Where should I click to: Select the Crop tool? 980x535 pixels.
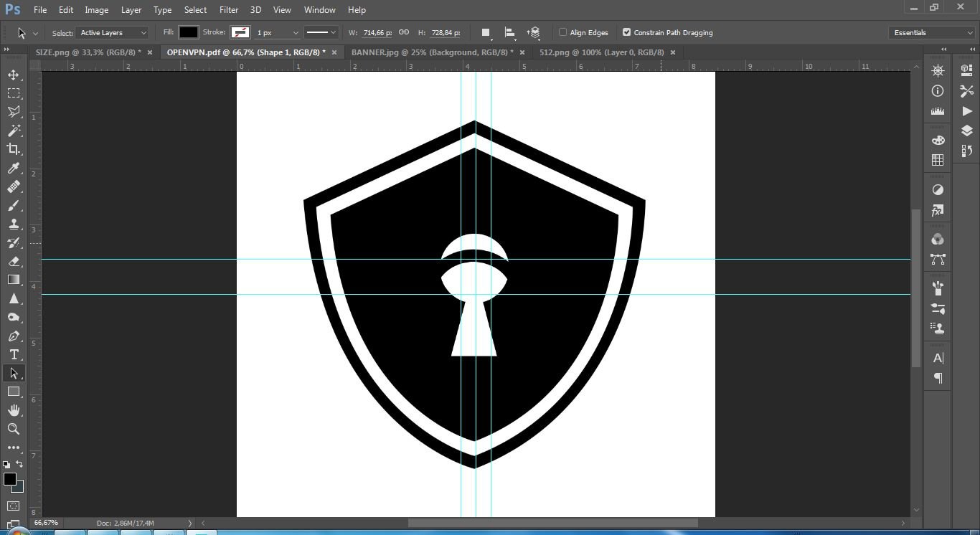pos(14,149)
